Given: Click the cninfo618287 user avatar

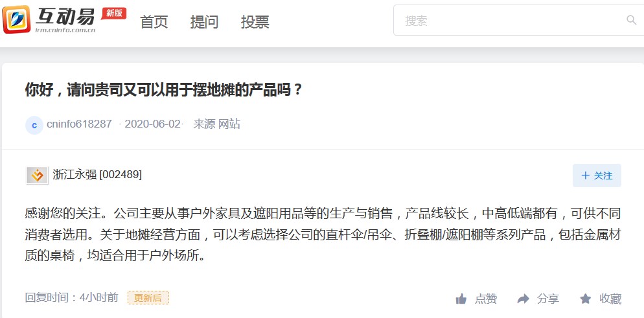Looking at the screenshot, I should [x=34, y=125].
